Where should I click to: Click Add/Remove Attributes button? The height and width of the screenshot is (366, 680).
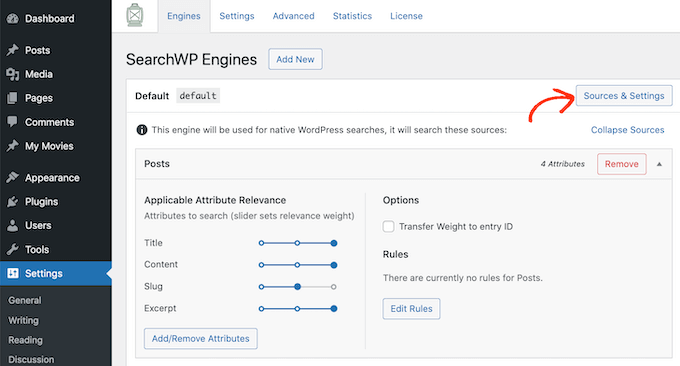201,339
